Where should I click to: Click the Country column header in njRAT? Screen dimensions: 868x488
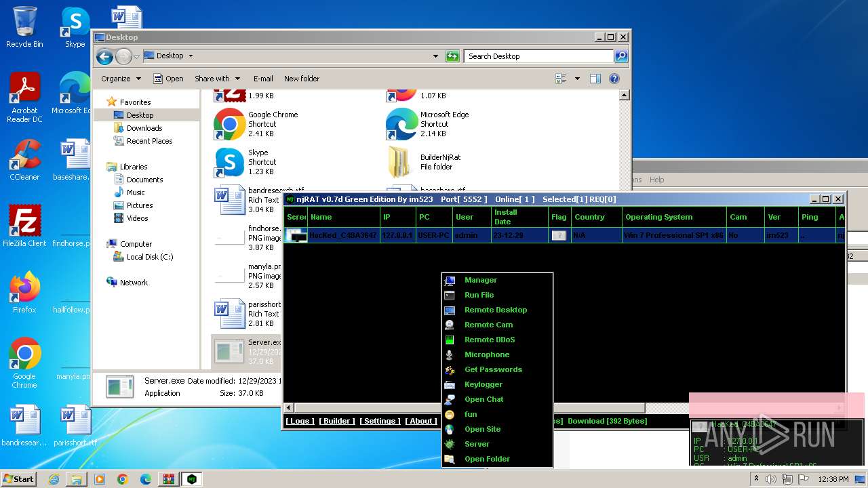click(595, 217)
